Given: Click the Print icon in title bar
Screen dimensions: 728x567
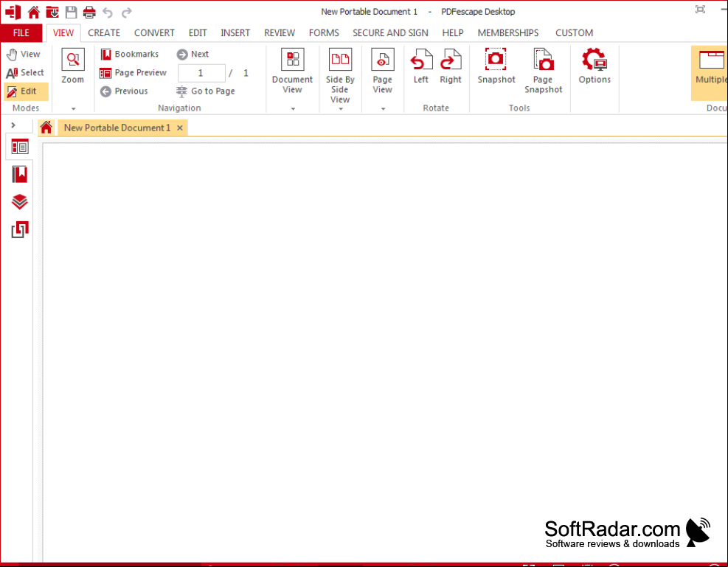Looking at the screenshot, I should pos(89,12).
